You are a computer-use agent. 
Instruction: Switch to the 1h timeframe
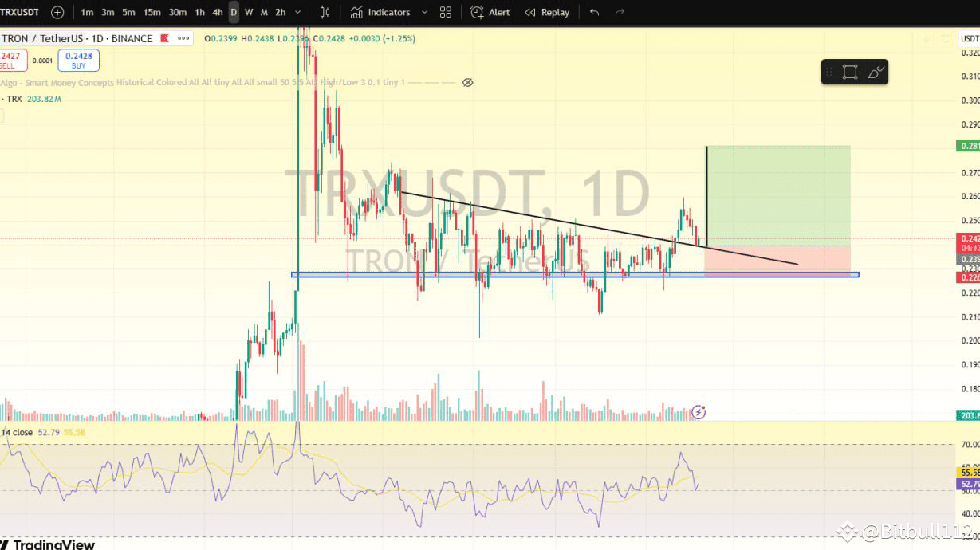pyautogui.click(x=200, y=12)
